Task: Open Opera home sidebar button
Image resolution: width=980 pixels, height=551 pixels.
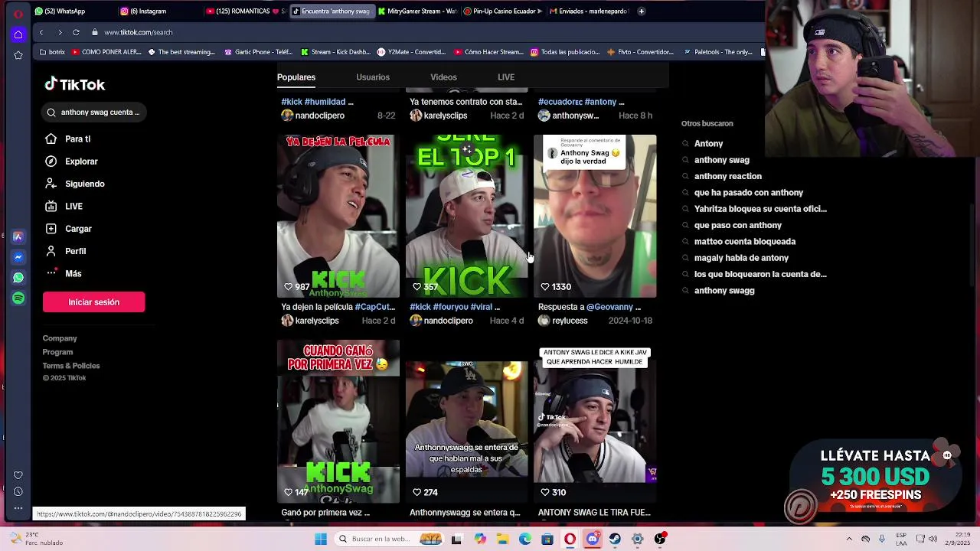Action: (18, 34)
